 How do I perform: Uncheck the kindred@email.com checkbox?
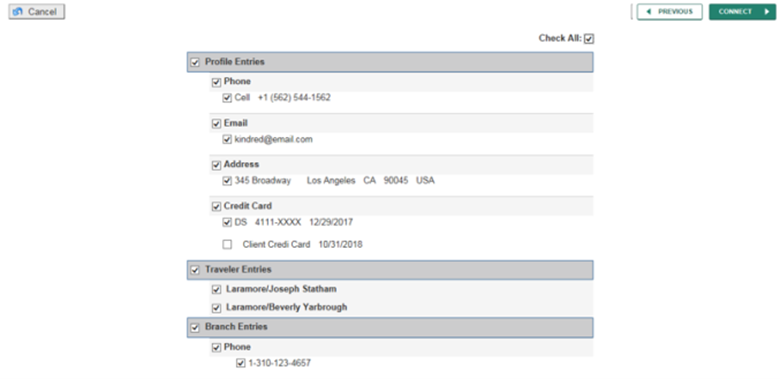coord(227,140)
